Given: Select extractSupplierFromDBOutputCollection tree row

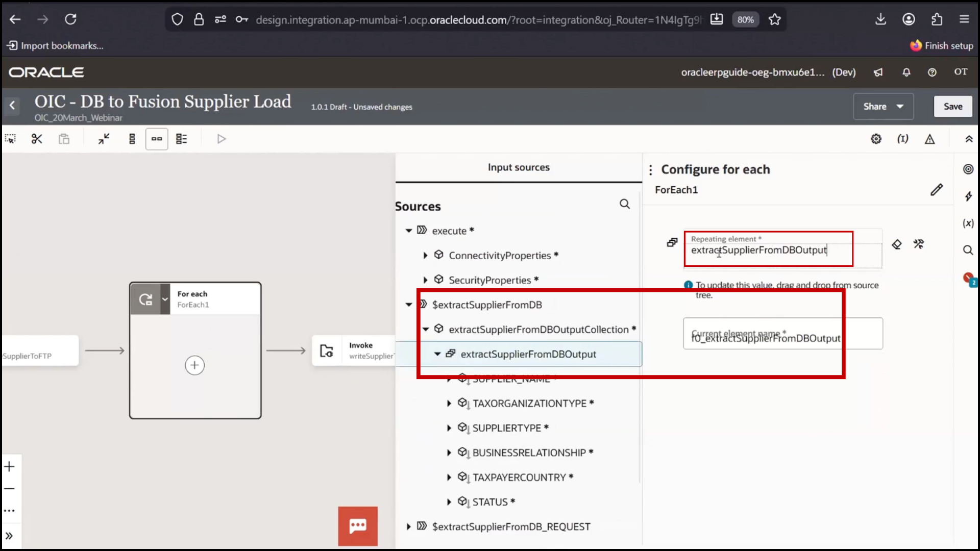Looking at the screenshot, I should pyautogui.click(x=519, y=330).
